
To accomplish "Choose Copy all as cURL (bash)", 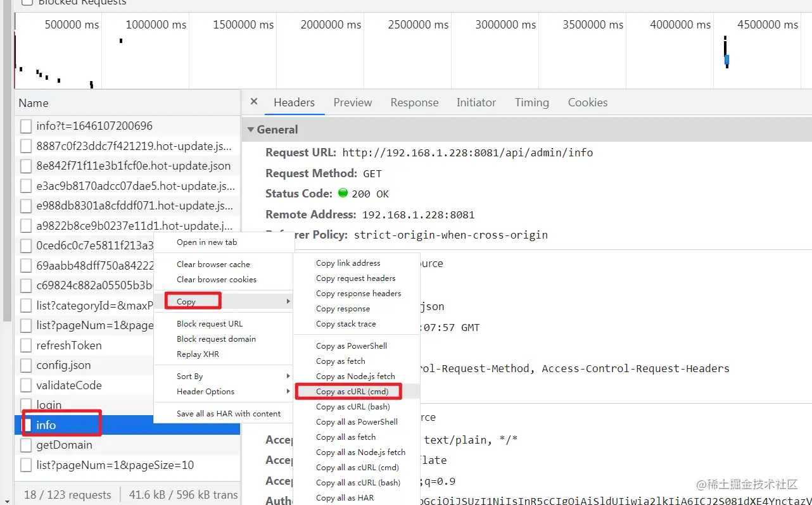I will [357, 483].
